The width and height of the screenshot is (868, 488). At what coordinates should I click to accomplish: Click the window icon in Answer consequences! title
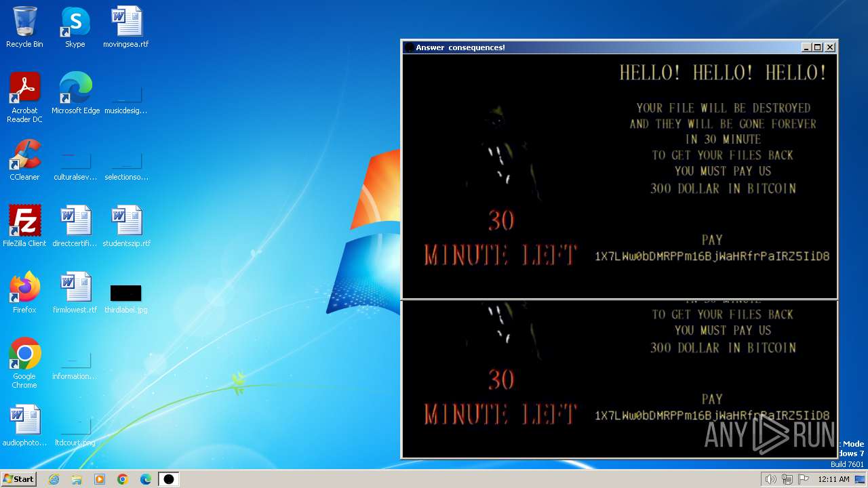[x=409, y=47]
